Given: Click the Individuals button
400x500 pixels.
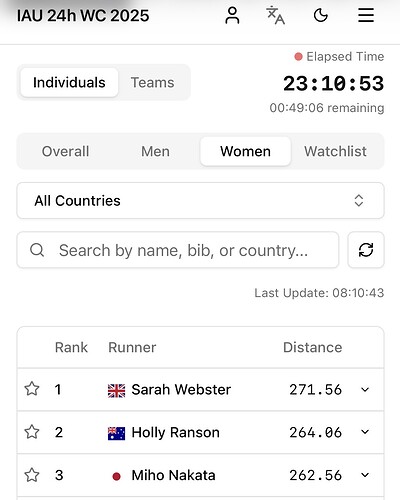Looking at the screenshot, I should point(69,82).
